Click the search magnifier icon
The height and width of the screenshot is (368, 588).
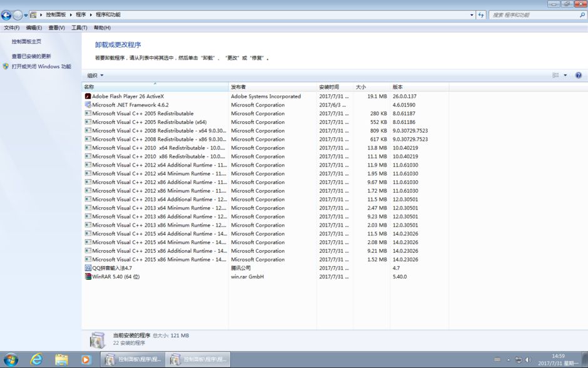[x=582, y=15]
